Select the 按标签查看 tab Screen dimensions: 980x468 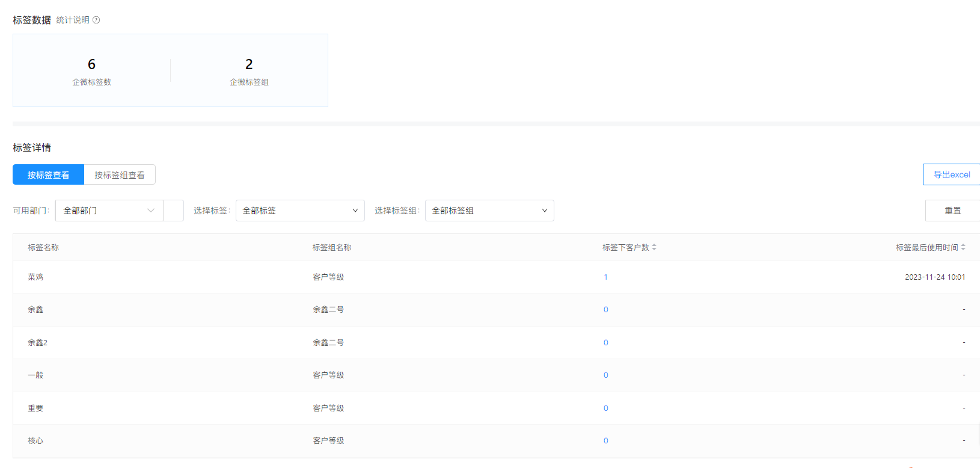pos(48,175)
